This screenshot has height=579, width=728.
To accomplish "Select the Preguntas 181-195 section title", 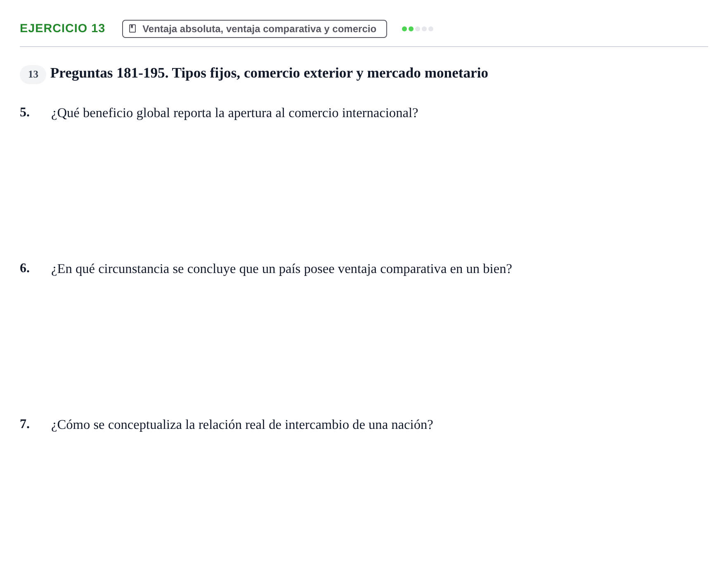I will [269, 73].
